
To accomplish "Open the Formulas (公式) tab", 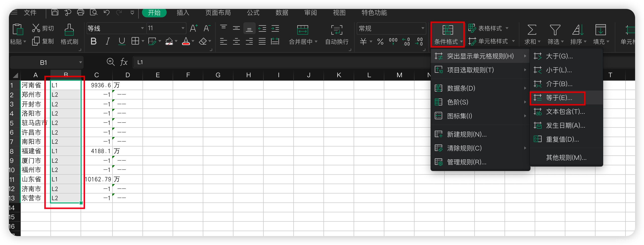I will tap(253, 13).
